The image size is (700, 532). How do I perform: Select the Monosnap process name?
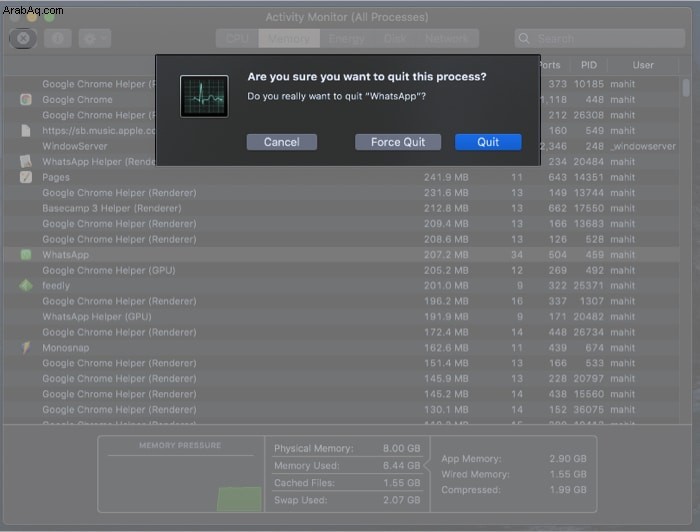(x=66, y=348)
